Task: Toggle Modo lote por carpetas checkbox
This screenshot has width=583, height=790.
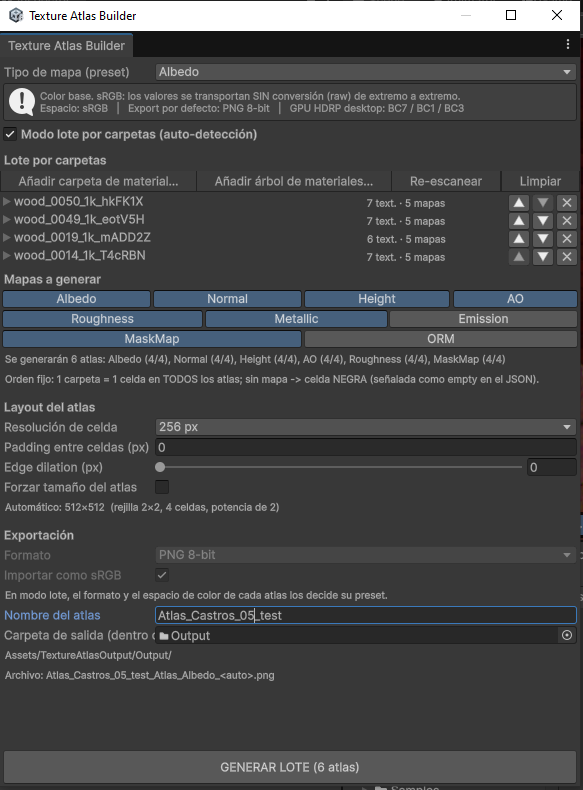Action: (x=10, y=134)
